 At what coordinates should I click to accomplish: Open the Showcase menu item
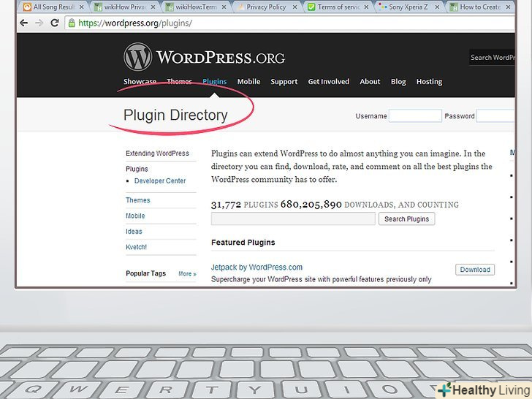[x=140, y=82]
